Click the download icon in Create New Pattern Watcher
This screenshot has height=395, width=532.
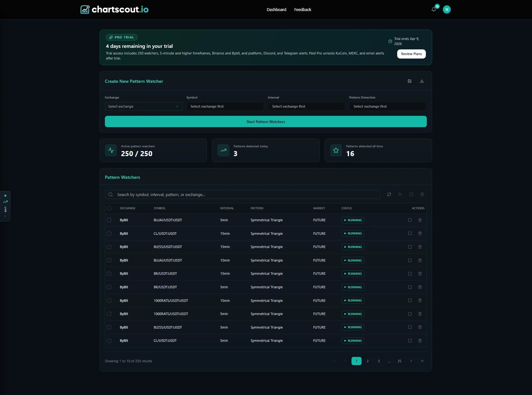(422, 81)
